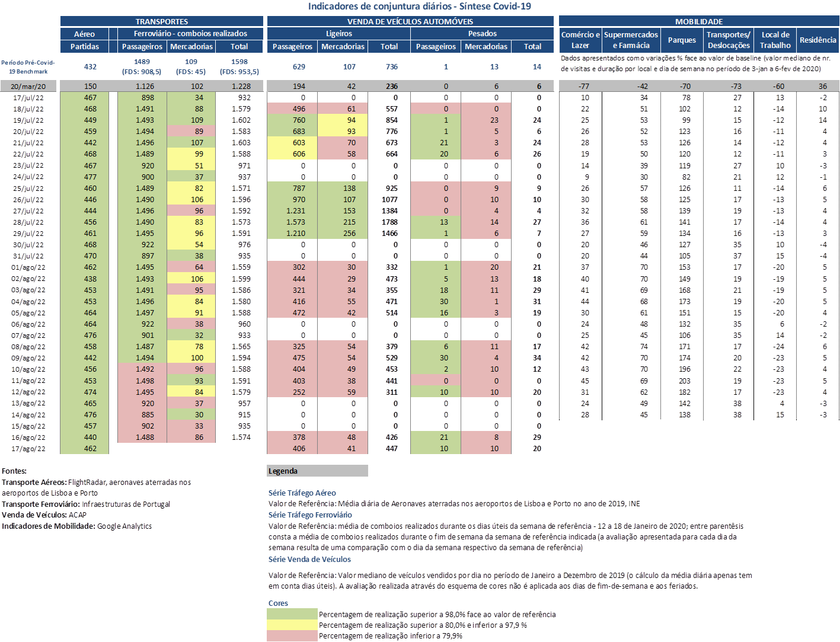Image resolution: width=840 pixels, height=642 pixels.
Task: Click the 'Transporte Ferroviário: Infraestruturas de Portugal' line
Action: 86,504
